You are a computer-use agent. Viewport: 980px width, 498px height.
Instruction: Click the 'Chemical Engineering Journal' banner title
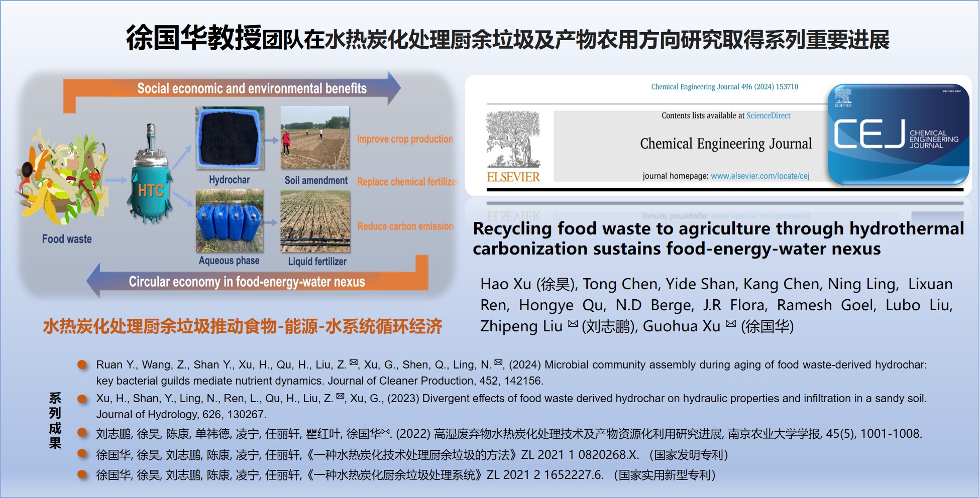(726, 144)
